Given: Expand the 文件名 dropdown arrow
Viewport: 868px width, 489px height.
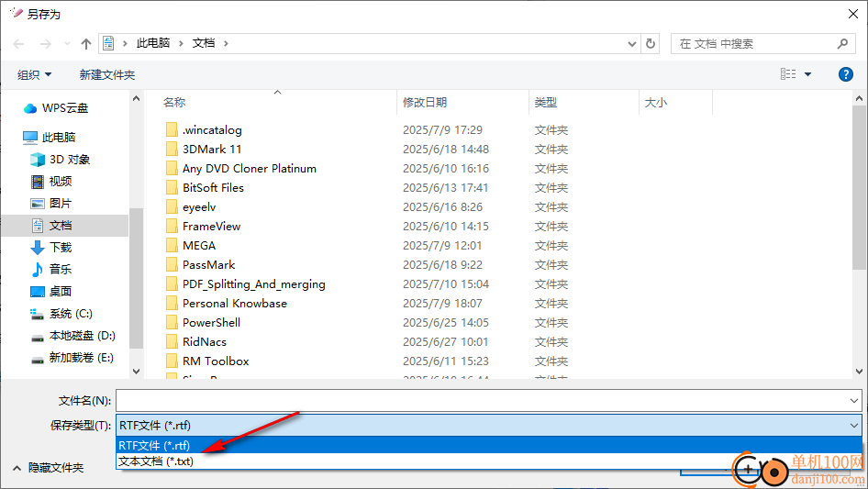Looking at the screenshot, I should [x=853, y=400].
